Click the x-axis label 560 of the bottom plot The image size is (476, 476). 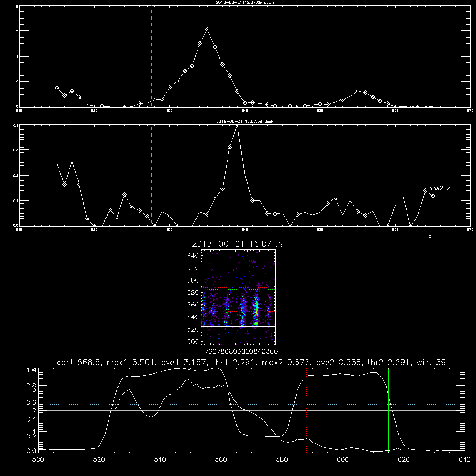point(221,460)
